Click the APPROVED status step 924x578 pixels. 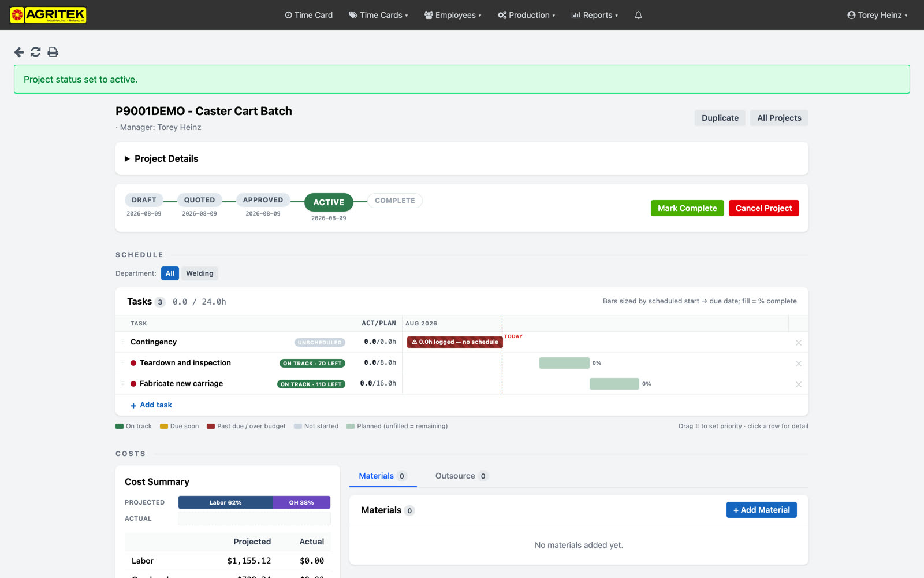[263, 200]
